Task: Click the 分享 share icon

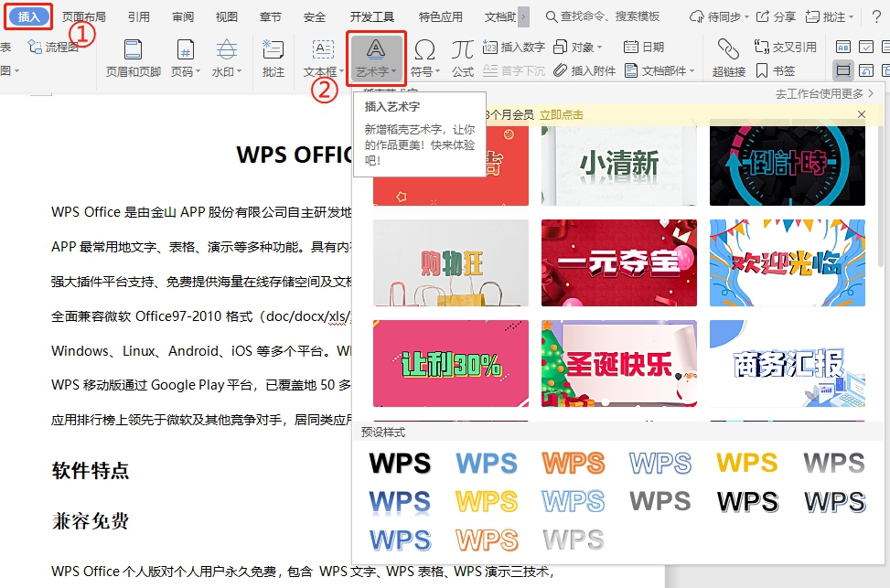Action: pos(764,17)
